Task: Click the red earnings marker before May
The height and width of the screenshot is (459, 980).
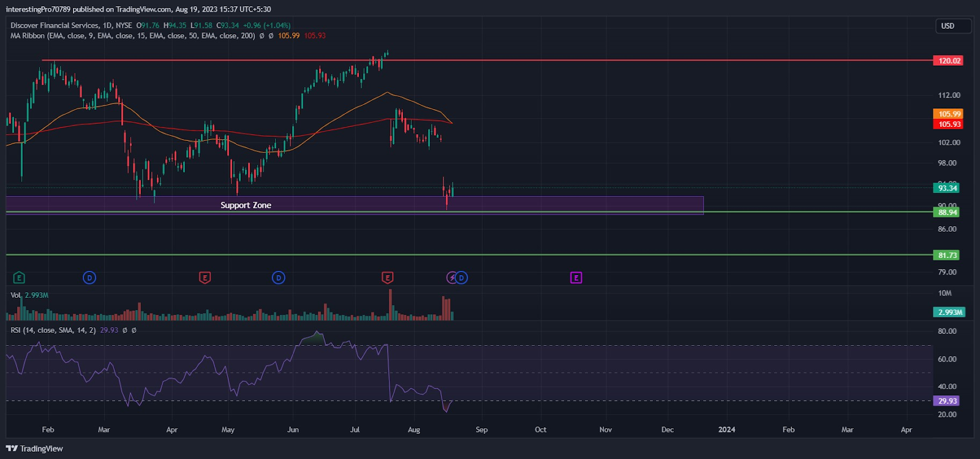Action: [x=205, y=278]
